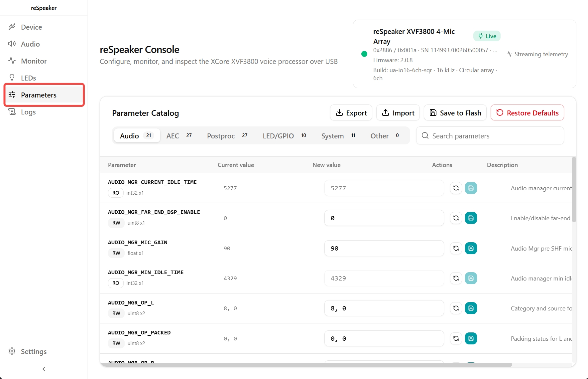
Task: Edit new value for AUDIO_MGR_FAR_END_DSP_ENABLE
Action: 384,218
